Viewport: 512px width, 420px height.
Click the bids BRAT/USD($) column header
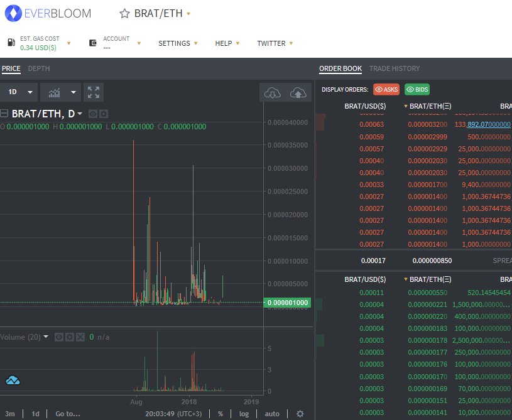(365, 279)
